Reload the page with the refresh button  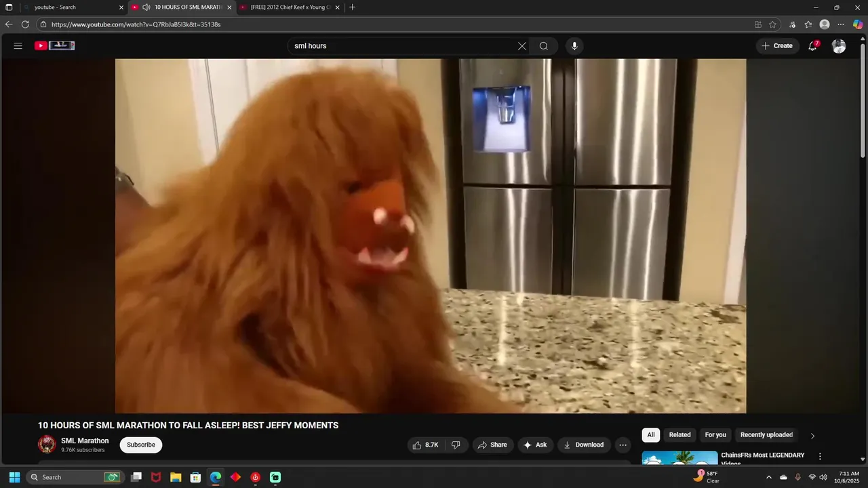pos(25,24)
